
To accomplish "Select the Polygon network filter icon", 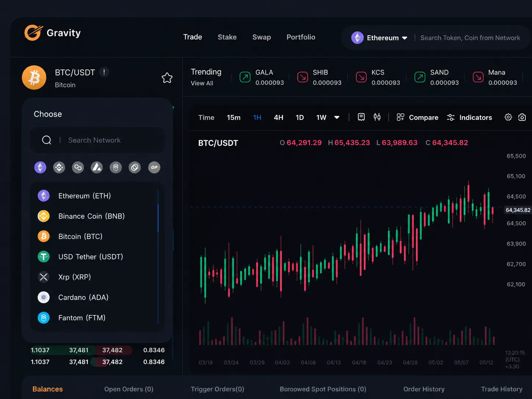I will (x=78, y=168).
